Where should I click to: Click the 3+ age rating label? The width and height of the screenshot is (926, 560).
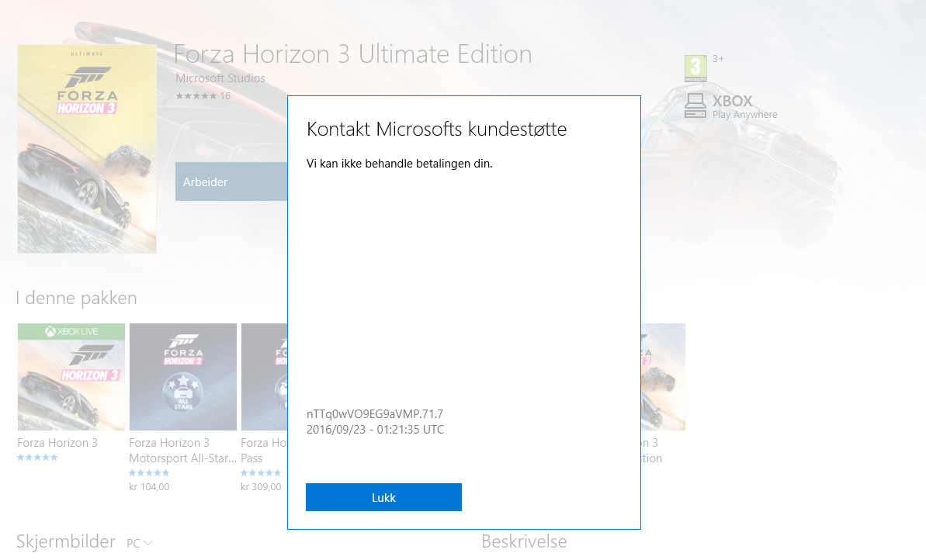click(718, 58)
